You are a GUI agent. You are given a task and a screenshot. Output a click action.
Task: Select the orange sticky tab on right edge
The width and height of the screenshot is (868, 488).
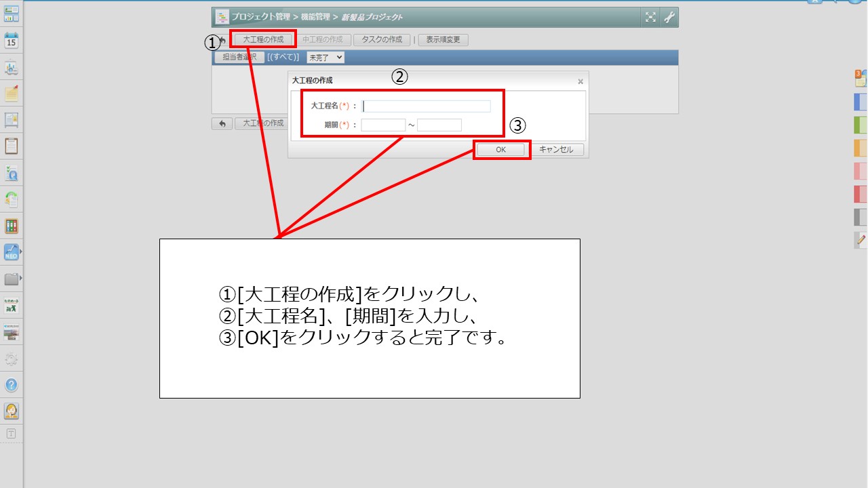click(x=861, y=148)
